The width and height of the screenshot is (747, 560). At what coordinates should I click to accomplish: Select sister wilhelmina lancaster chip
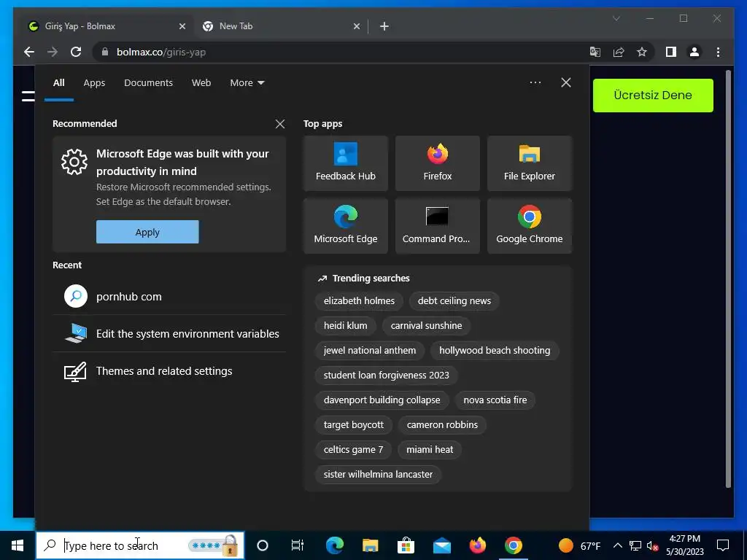tap(378, 474)
